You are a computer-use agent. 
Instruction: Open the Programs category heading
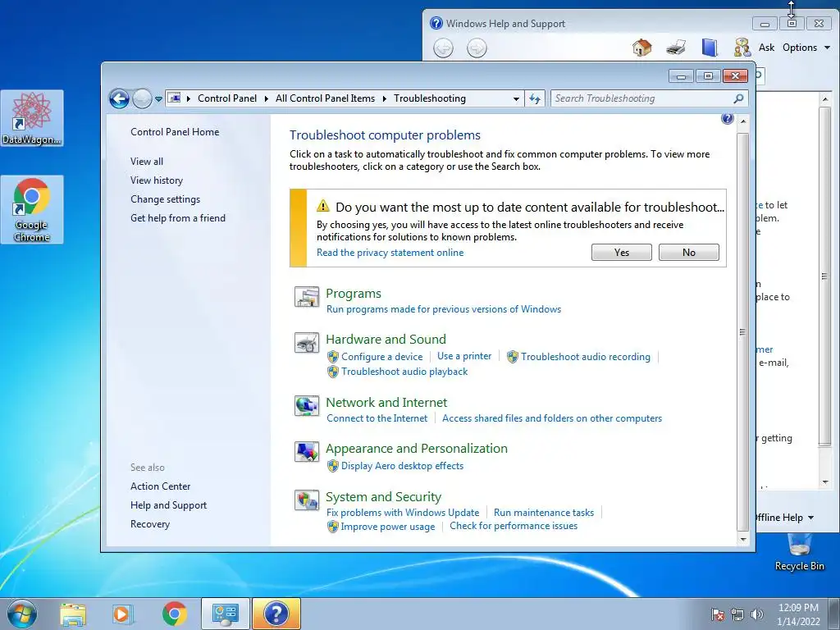pos(354,294)
